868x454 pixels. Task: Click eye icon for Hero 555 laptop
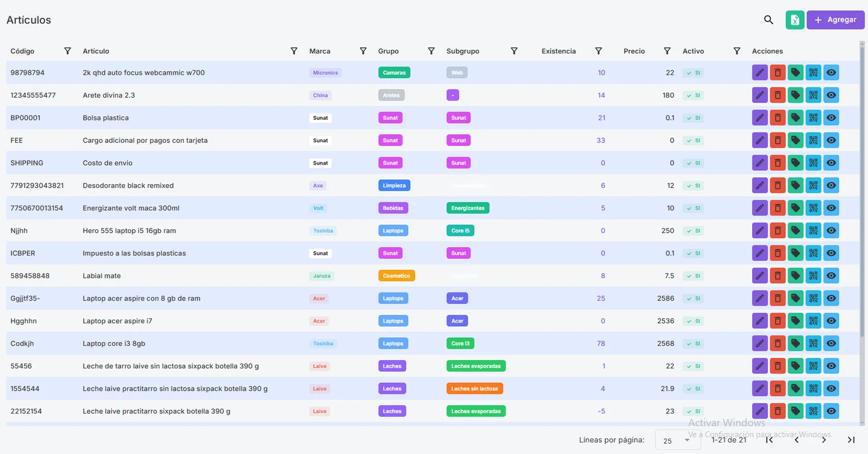coord(832,230)
